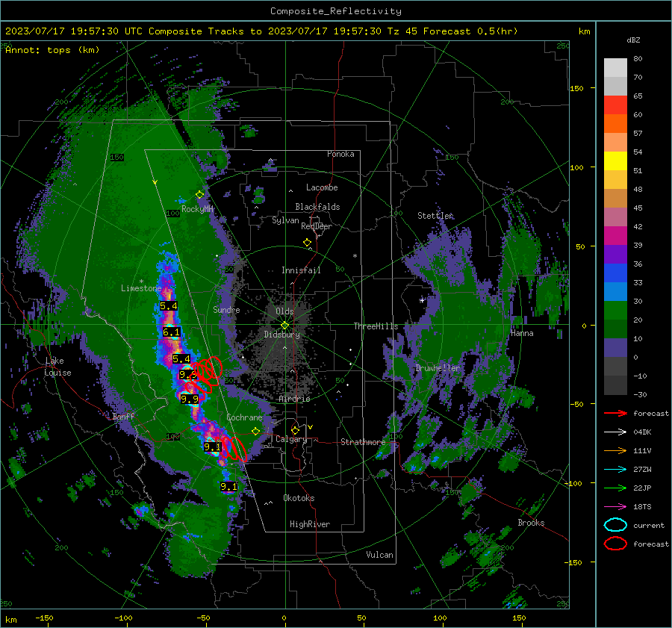Select the Vulcan town label
The image size is (672, 628).
point(379,555)
